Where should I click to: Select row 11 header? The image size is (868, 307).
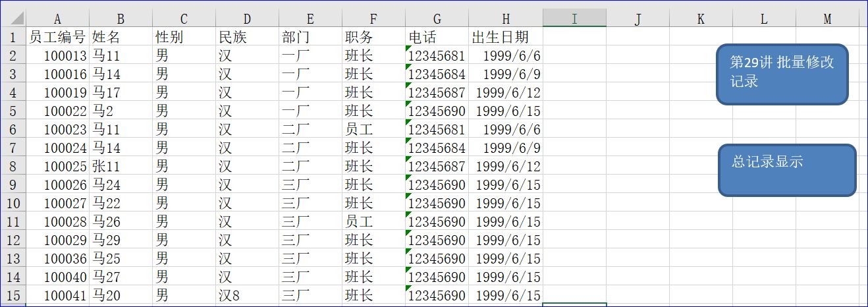(14, 221)
